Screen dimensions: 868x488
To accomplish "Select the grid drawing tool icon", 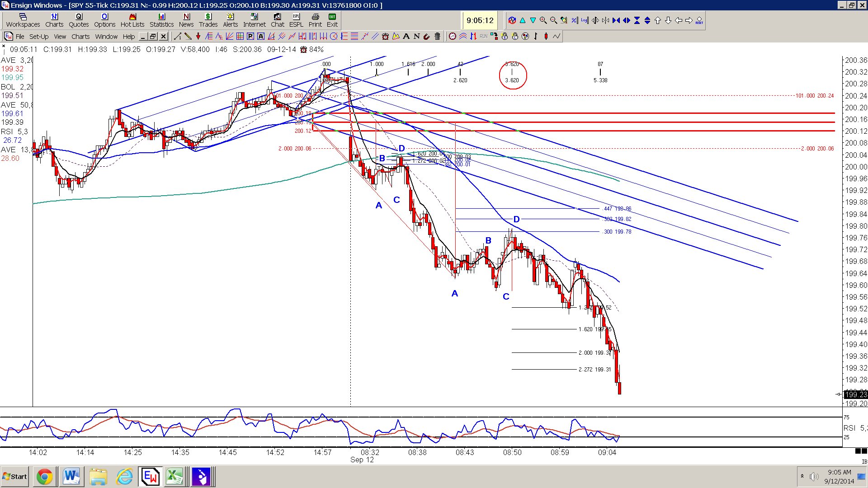I will click(x=240, y=36).
